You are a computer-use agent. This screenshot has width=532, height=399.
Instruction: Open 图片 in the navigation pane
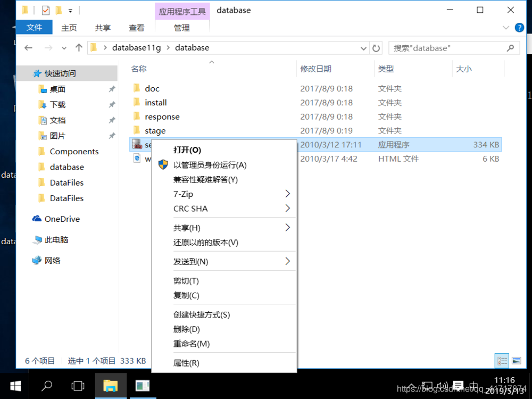click(57, 136)
